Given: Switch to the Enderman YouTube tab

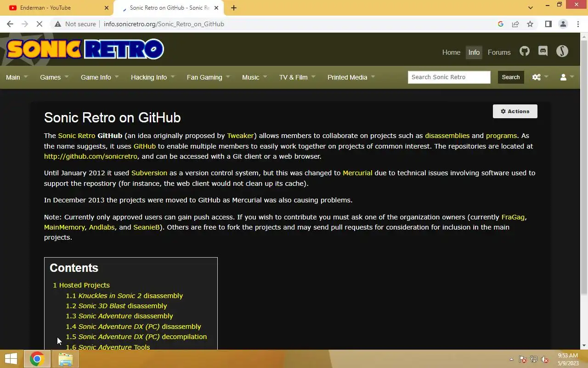Looking at the screenshot, I should tap(57, 8).
